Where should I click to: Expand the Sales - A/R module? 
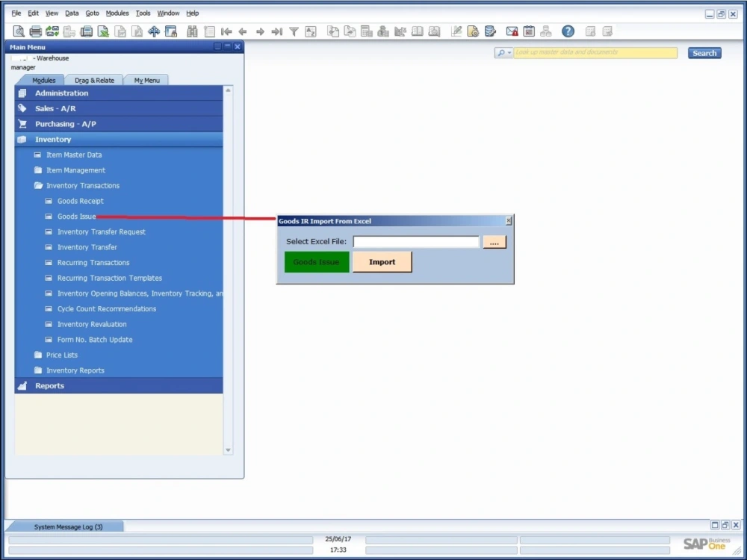(119, 108)
